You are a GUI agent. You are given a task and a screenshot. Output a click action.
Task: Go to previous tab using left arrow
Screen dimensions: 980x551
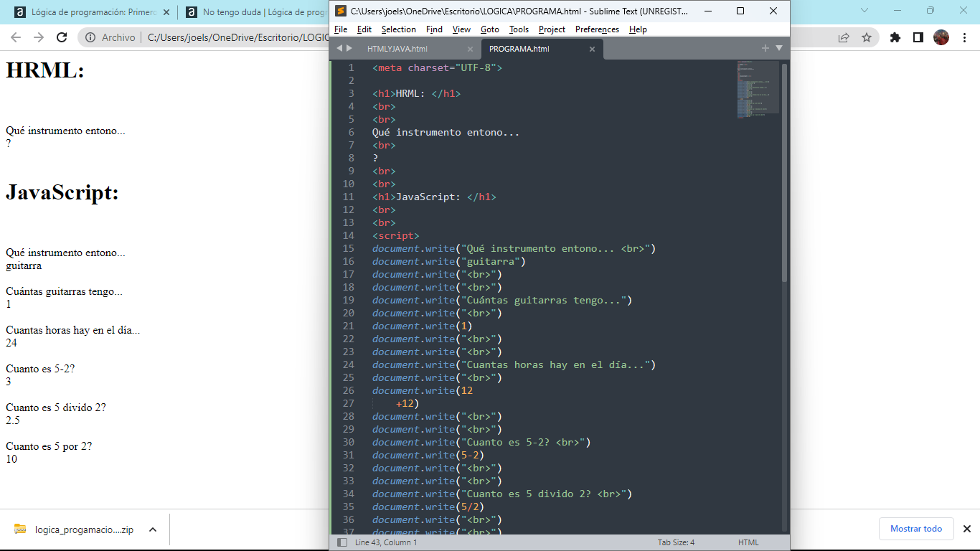(339, 48)
